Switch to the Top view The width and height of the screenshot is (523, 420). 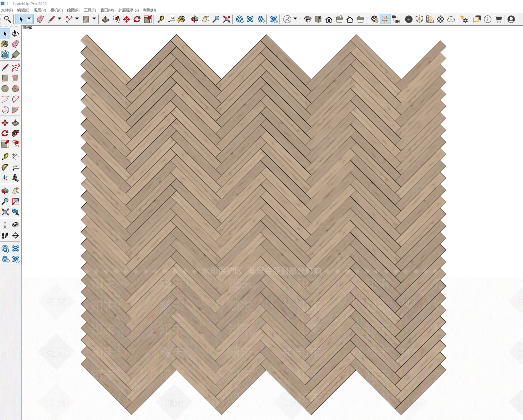pyautogui.click(x=318, y=19)
